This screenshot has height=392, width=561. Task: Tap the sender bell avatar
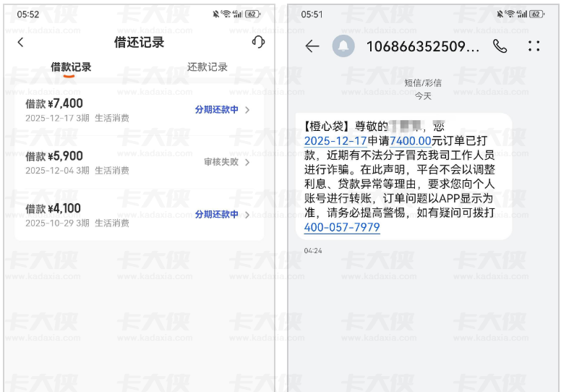(343, 46)
